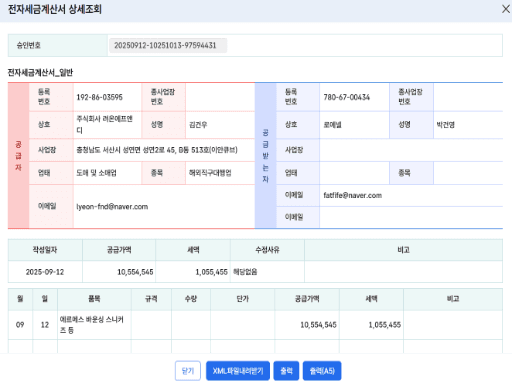512x384 pixels.
Task: Click issue date 2025-09-12
Action: tap(45, 272)
